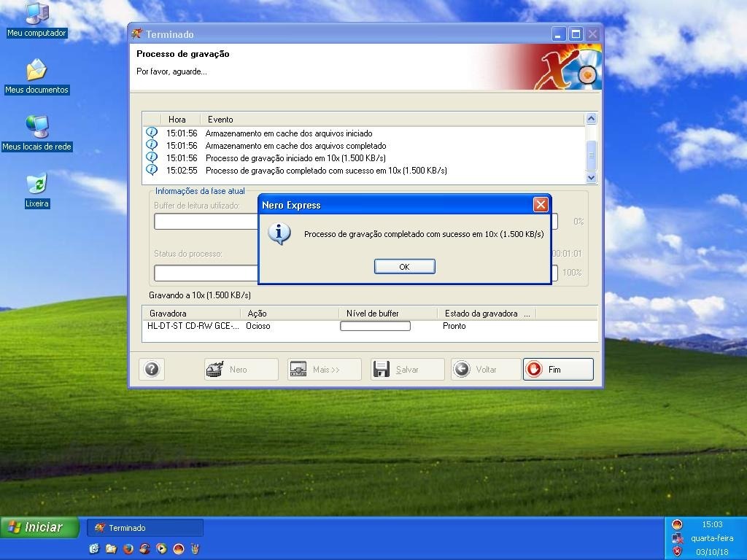Click the event log scroll up arrow
Screen dimensions: 747x560
tap(591, 119)
